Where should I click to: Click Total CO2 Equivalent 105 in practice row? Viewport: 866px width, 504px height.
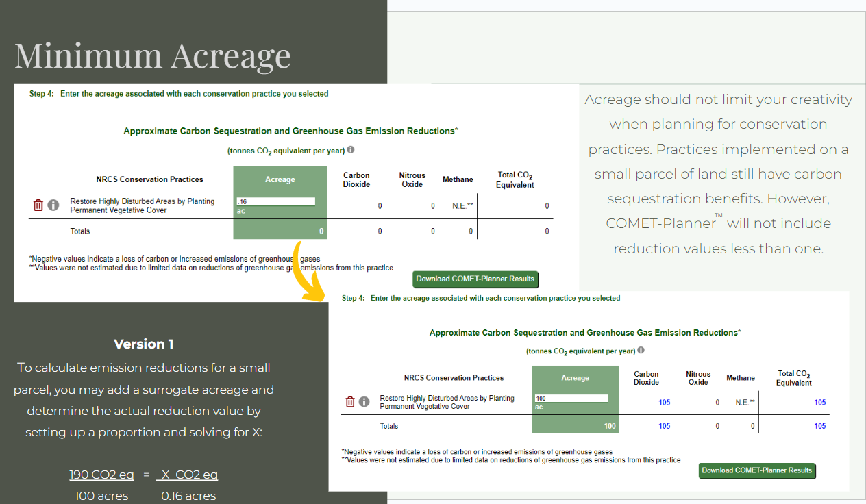point(819,403)
